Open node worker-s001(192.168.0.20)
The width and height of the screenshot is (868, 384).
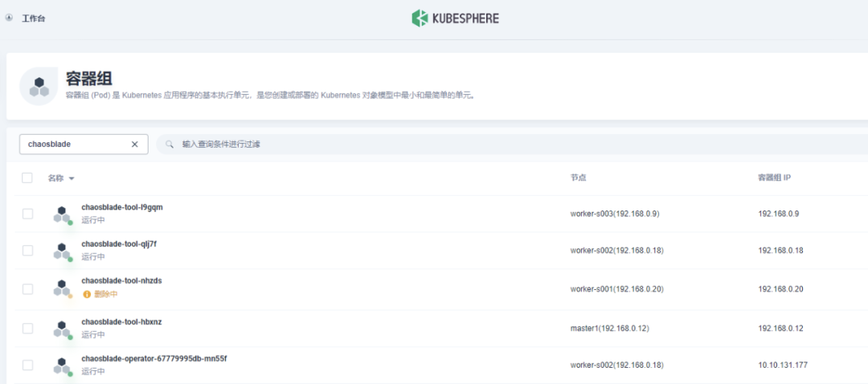(x=616, y=289)
